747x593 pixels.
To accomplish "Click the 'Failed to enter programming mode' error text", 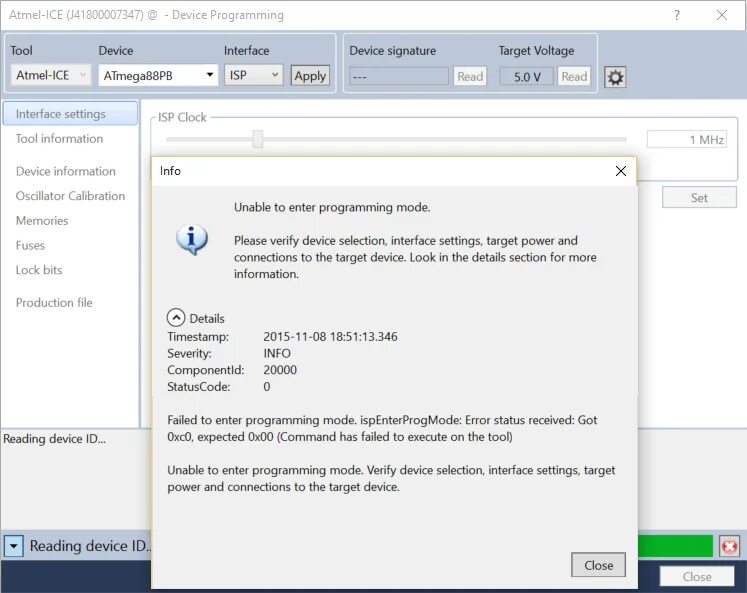I will pos(382,428).
